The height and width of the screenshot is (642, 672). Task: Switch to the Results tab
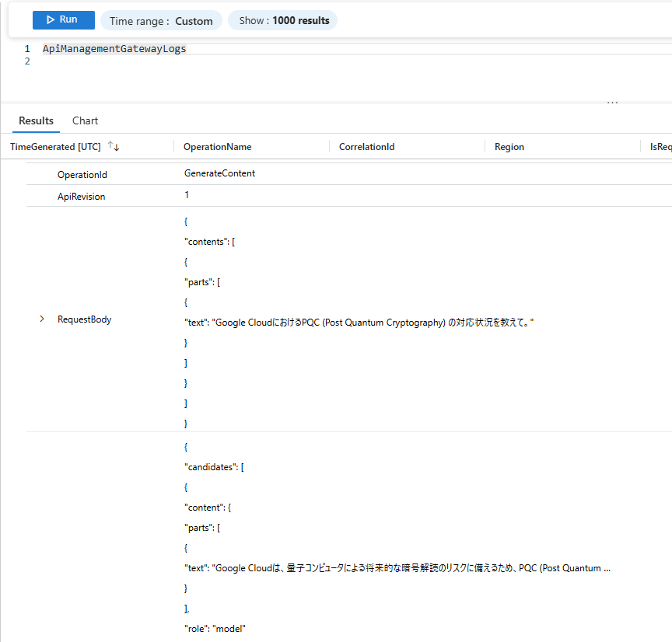click(x=36, y=121)
